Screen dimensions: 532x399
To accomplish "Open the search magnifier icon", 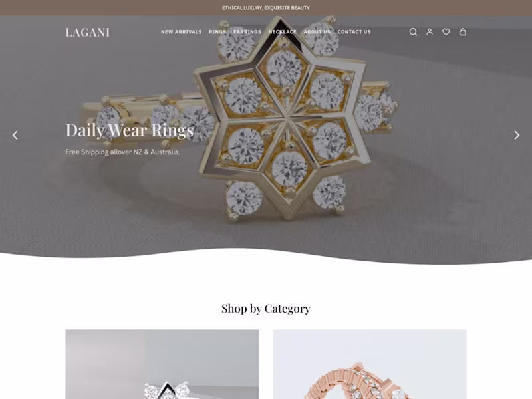I will tap(413, 32).
